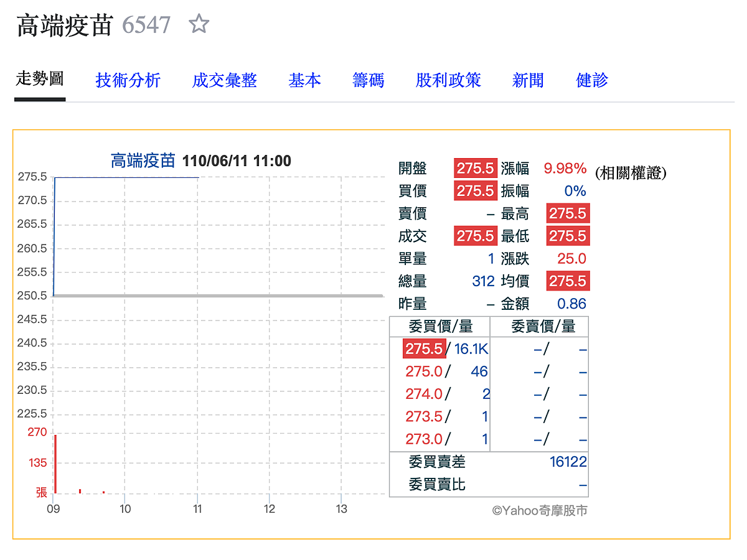Click the 最高 price 275.5

(x=568, y=213)
